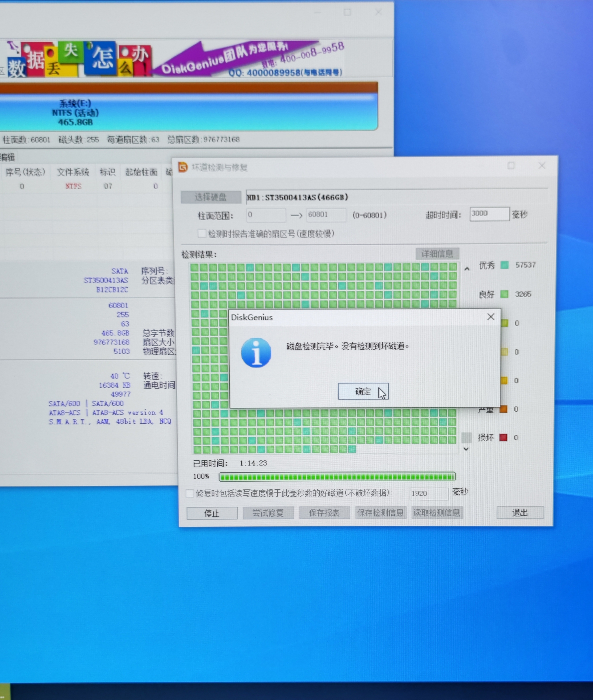The image size is (593, 700).
Task: Click the DiskGenius banner advertisement
Action: pos(176,59)
